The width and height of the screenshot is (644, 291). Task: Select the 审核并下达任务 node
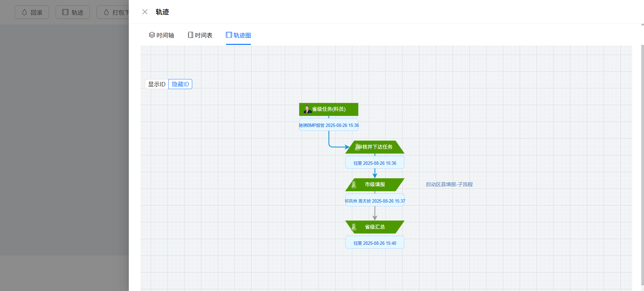point(375,147)
